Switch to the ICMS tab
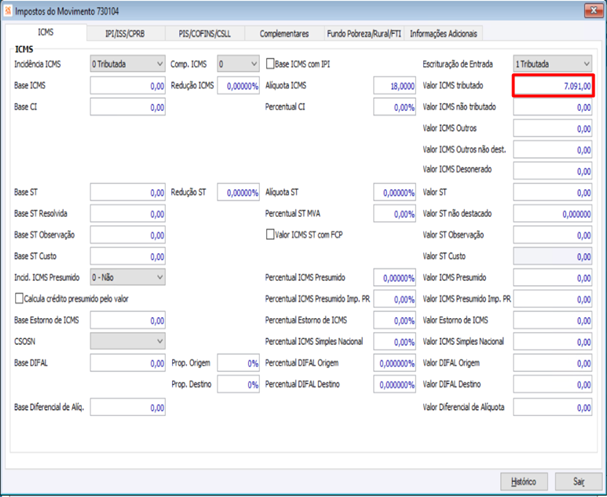The height and width of the screenshot is (497, 607). 45,33
